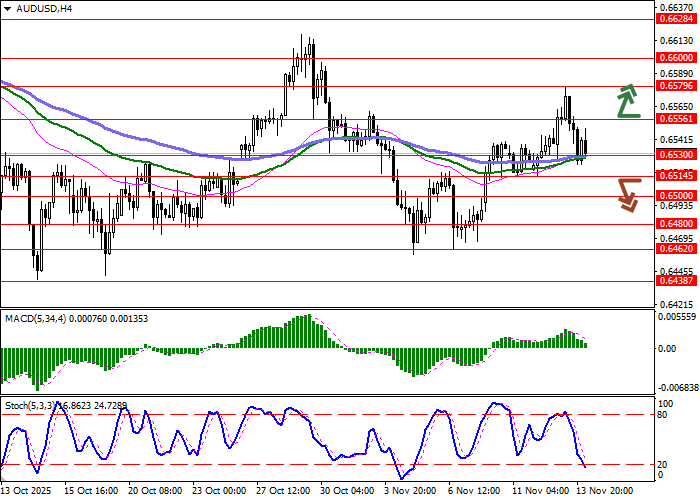Click the 0.65000 red price label
700x500 pixels.
coord(677,196)
